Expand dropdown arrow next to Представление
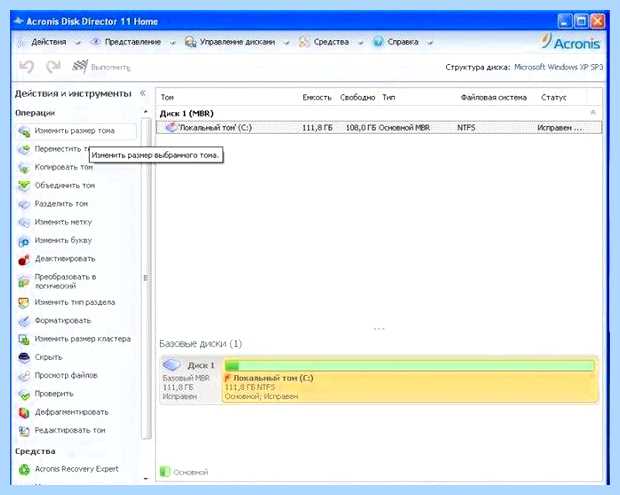The image size is (620, 495). (x=172, y=43)
